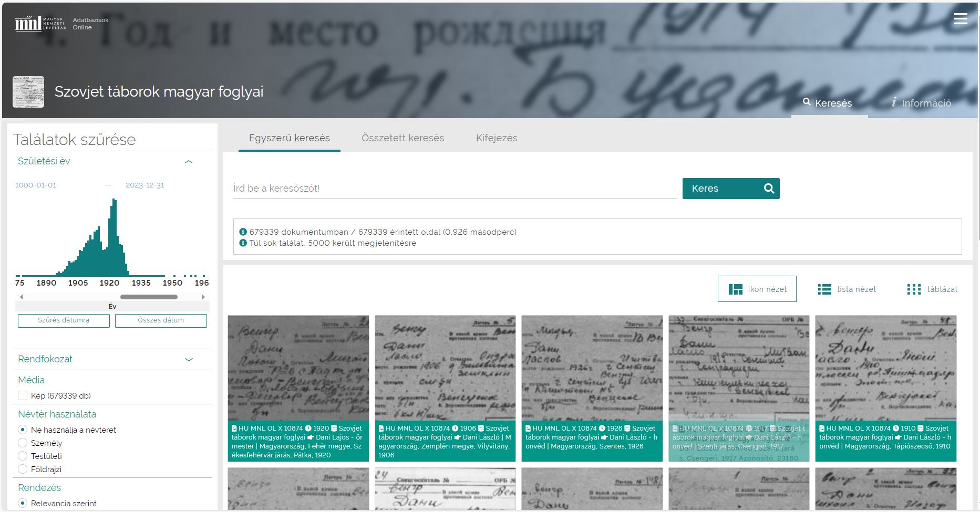Click the magnifier icon next to Keresés
This screenshot has height=512, width=980.
(x=807, y=102)
